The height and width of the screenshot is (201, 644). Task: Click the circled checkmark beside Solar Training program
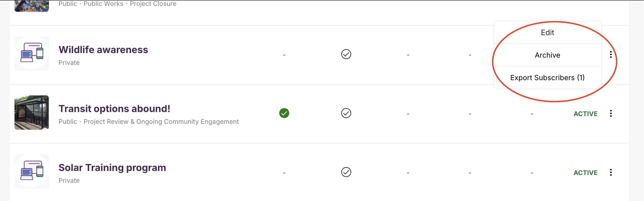346,172
